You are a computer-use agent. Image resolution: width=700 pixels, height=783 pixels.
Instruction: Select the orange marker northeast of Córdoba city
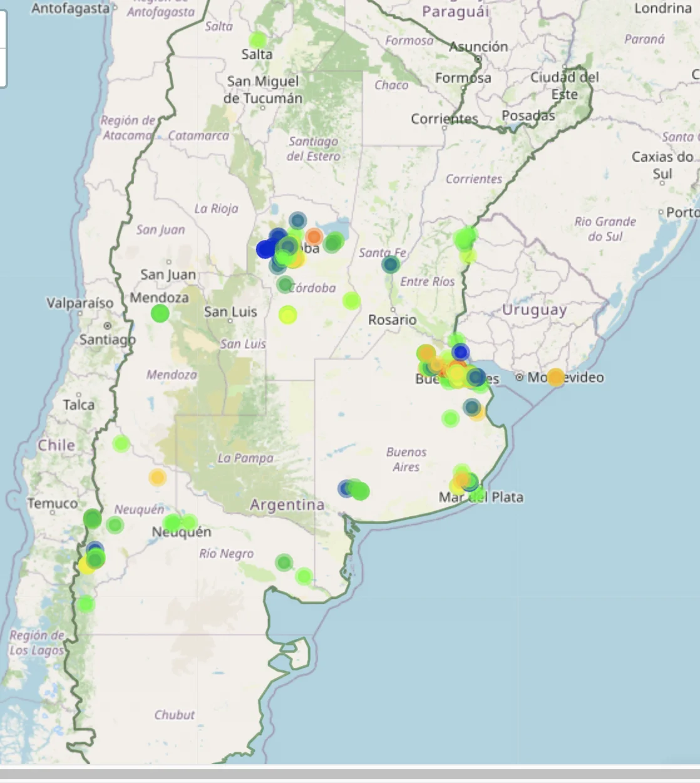click(314, 236)
